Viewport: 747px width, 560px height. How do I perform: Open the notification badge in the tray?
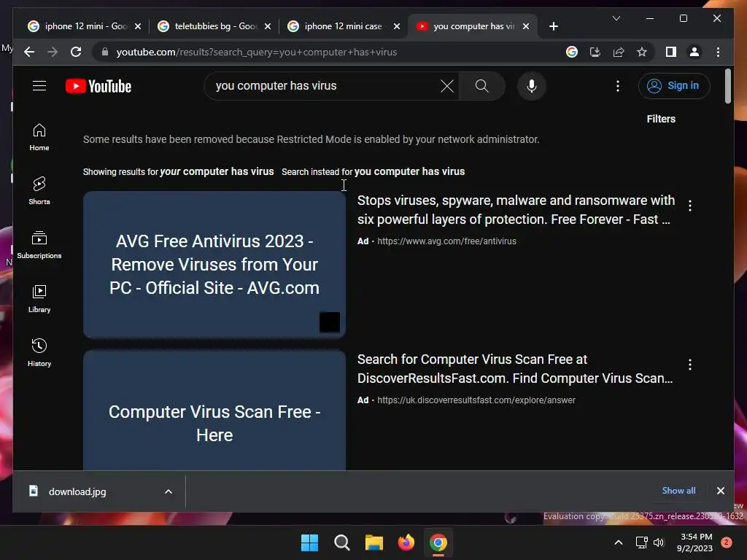(726, 542)
